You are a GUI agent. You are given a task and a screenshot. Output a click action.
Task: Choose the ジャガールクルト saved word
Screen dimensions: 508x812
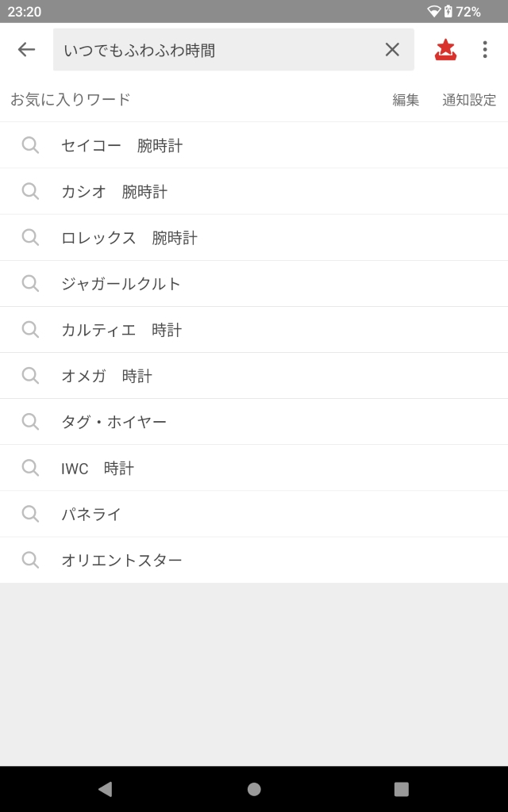pos(121,284)
